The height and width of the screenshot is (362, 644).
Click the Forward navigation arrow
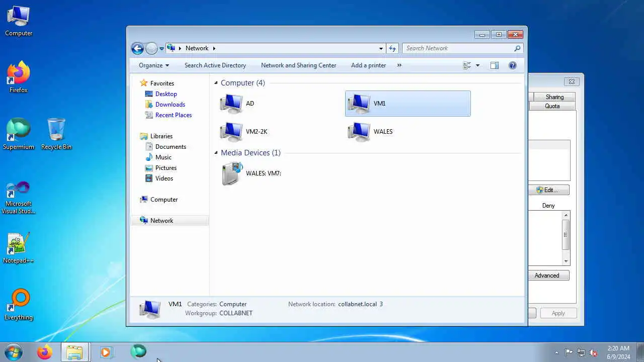click(151, 48)
